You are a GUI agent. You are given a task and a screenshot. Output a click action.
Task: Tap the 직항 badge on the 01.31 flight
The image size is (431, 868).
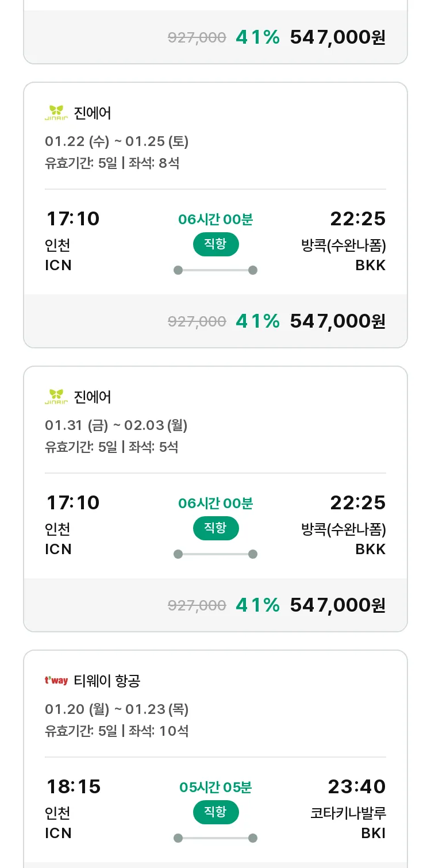point(215,528)
